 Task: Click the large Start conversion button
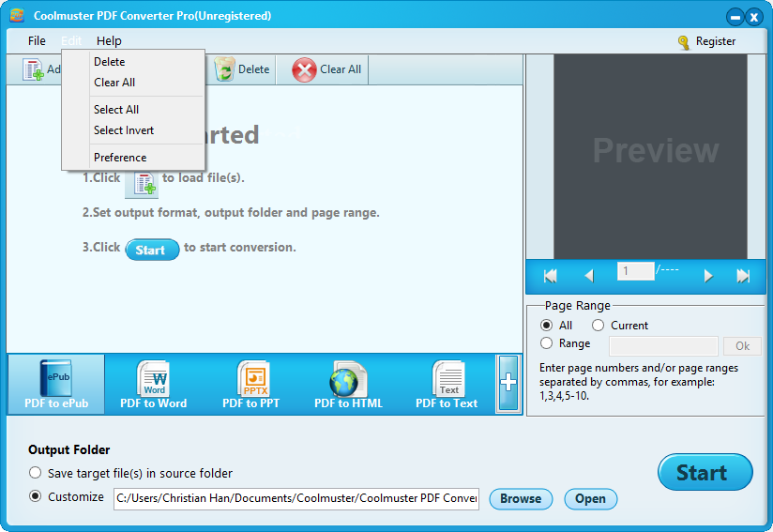click(705, 472)
